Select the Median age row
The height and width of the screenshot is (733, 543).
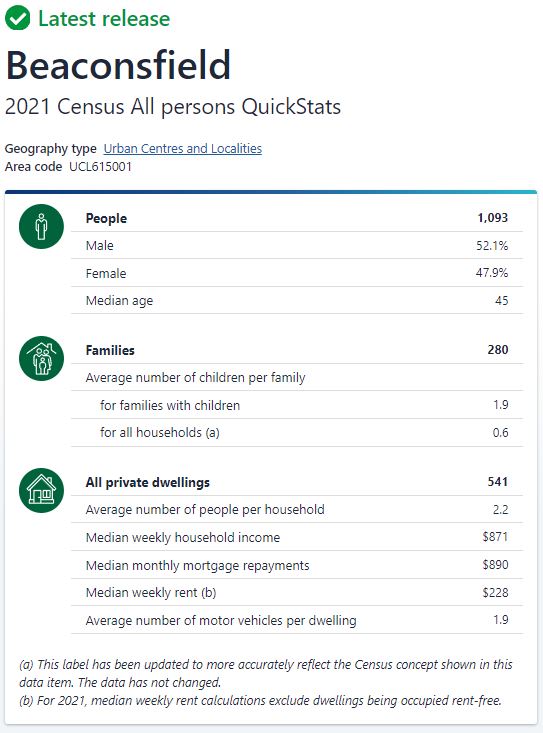(x=297, y=301)
